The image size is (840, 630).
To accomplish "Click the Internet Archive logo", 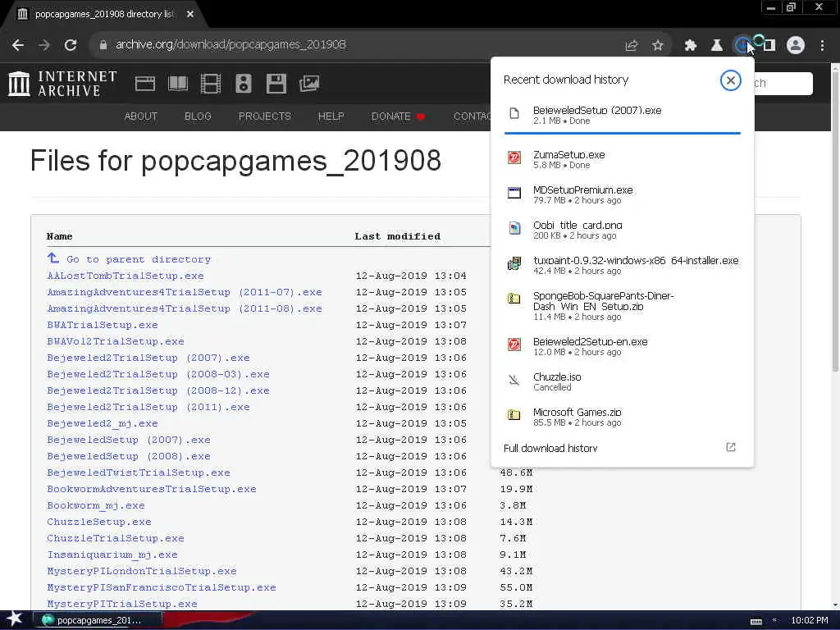I will pos(62,84).
